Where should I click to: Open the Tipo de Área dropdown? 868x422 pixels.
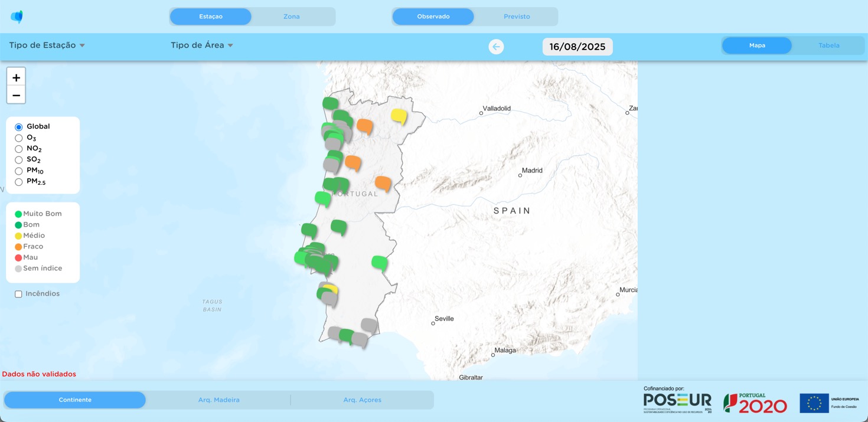[x=201, y=45]
